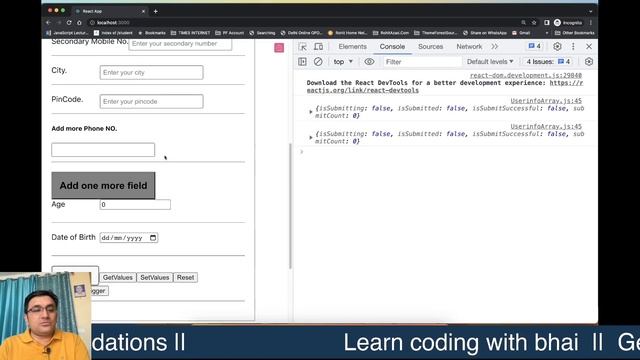Expand the second isSubmitting console object
Image resolution: width=640 pixels, height=360 pixels.
pyautogui.click(x=311, y=137)
